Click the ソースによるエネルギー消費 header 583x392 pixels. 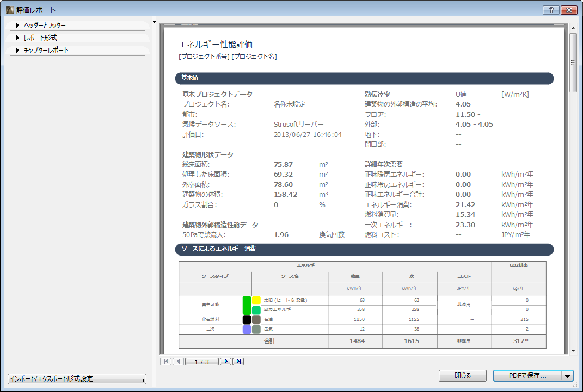click(364, 249)
